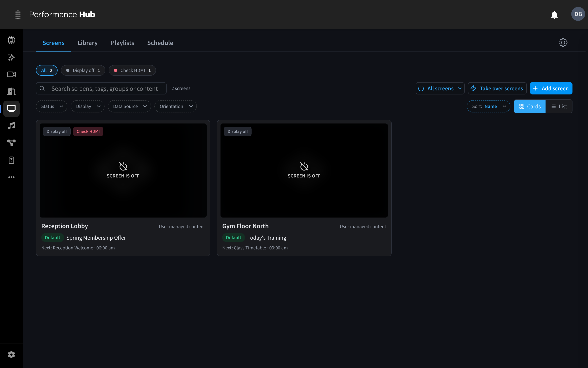The image size is (588, 368).
Task: Switch to Cards view
Action: (530, 106)
